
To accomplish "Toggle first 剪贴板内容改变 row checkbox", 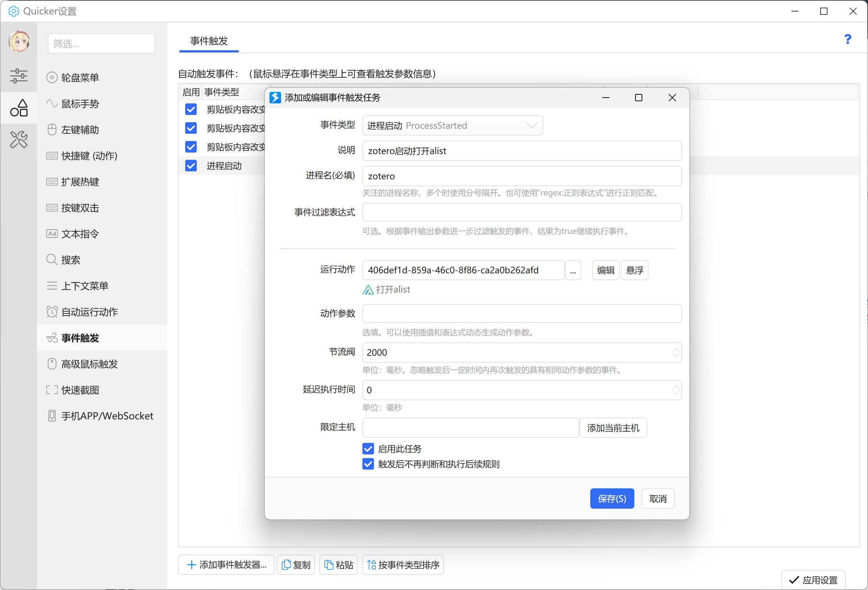I will point(191,110).
